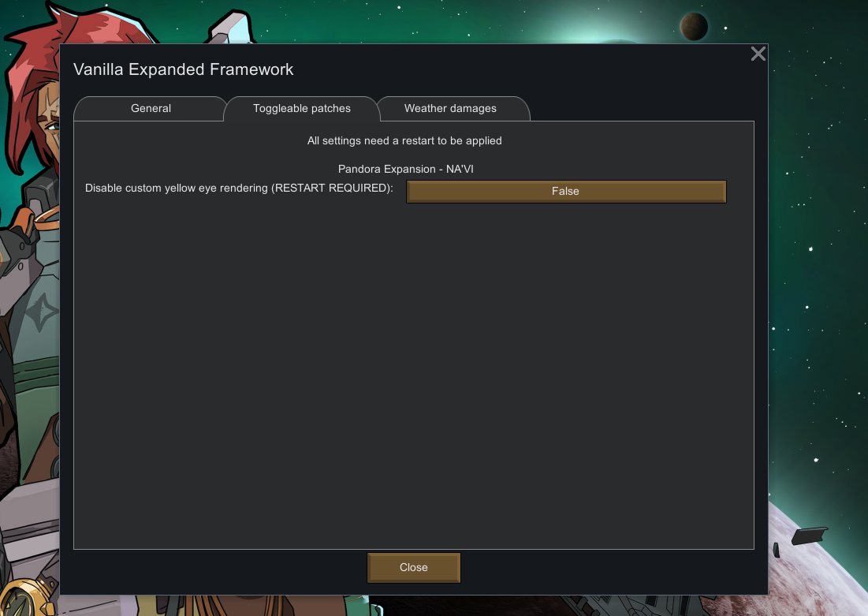868x616 pixels.
Task: Click the Disable custom yellow eye rendering label
Action: [x=239, y=188]
